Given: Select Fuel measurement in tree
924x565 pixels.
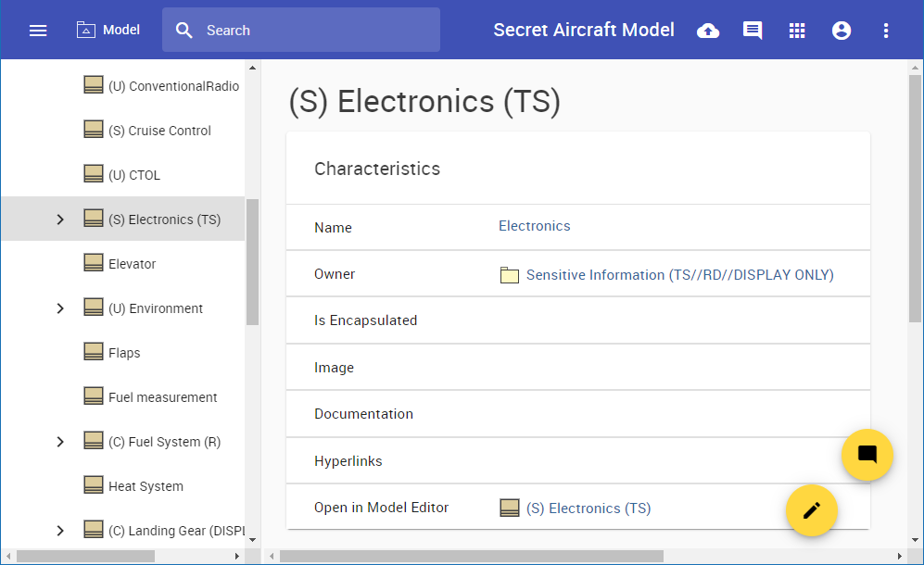Looking at the screenshot, I should pyautogui.click(x=162, y=397).
